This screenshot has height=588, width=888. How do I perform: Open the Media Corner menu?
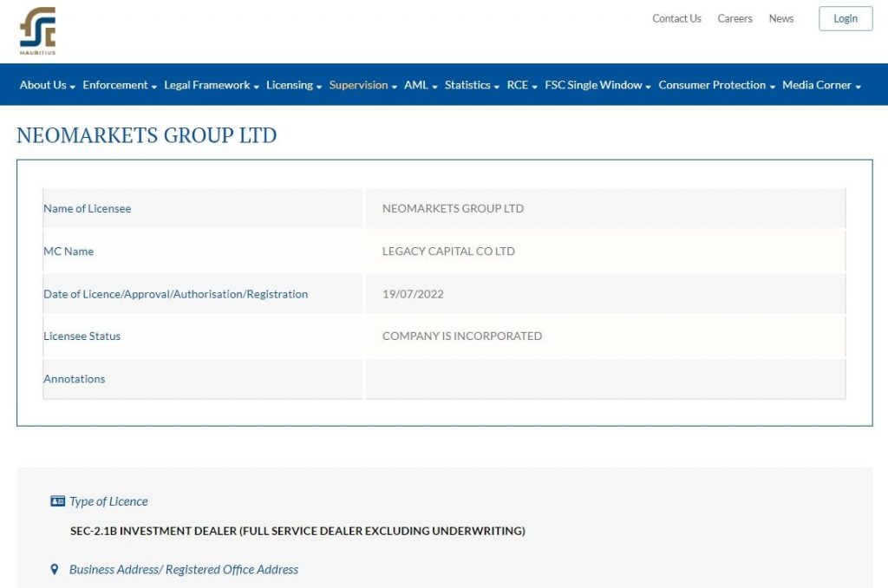click(x=821, y=85)
